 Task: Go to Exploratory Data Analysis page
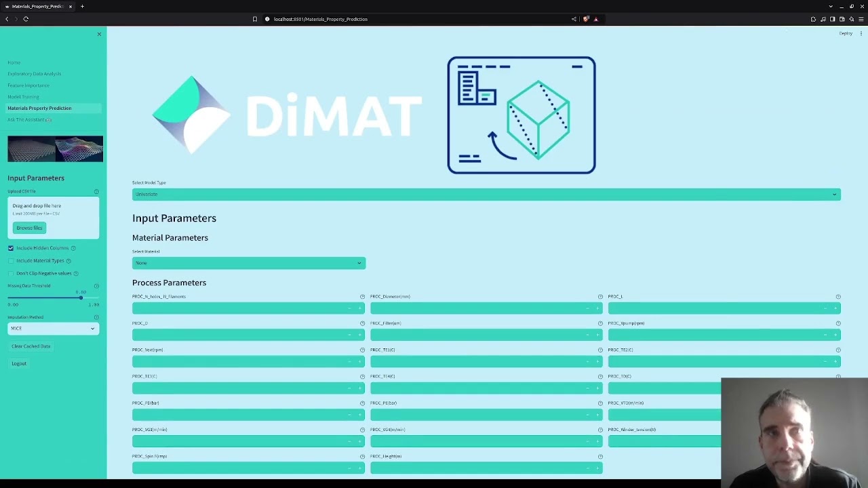pyautogui.click(x=34, y=74)
